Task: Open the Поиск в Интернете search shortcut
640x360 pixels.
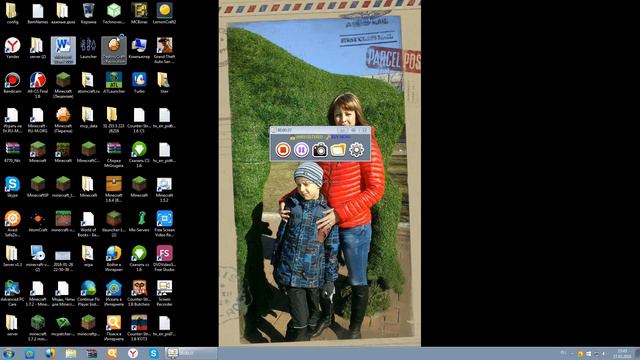Action: (113, 327)
